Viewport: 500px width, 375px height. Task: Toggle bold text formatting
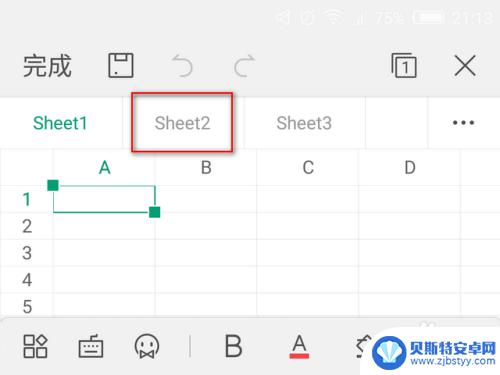click(x=233, y=346)
